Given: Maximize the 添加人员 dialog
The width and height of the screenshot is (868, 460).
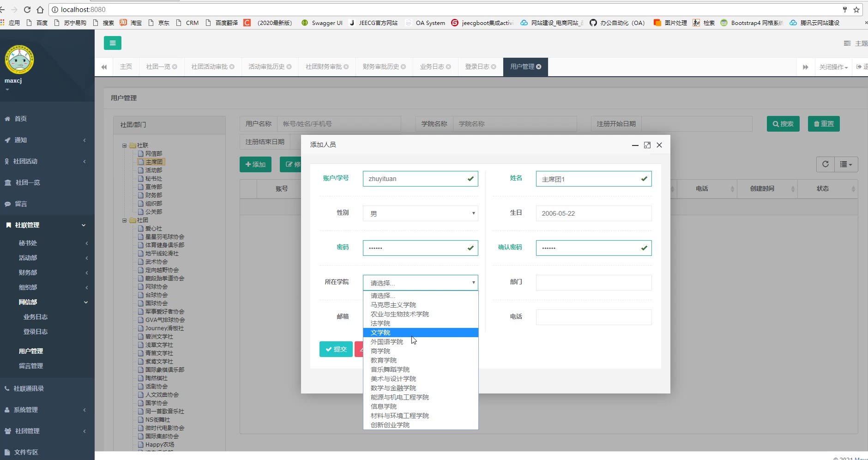Looking at the screenshot, I should 647,145.
